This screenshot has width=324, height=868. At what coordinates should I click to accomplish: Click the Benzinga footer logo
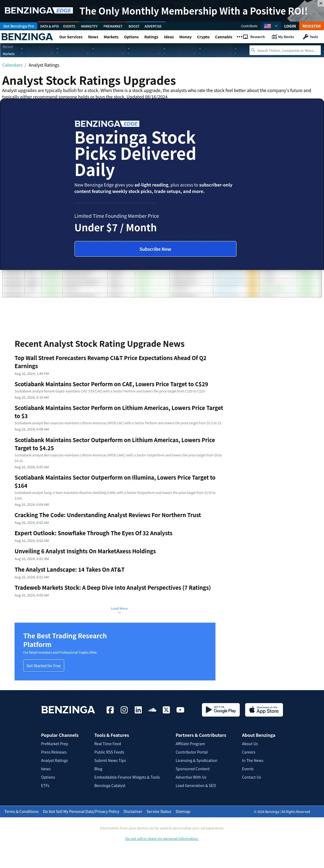[x=68, y=710]
